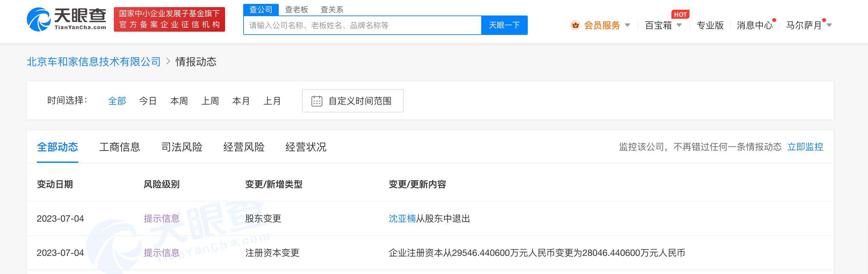This screenshot has height=274, width=868.
Task: Open the 自定义时间范围 picker
Action: [360, 101]
